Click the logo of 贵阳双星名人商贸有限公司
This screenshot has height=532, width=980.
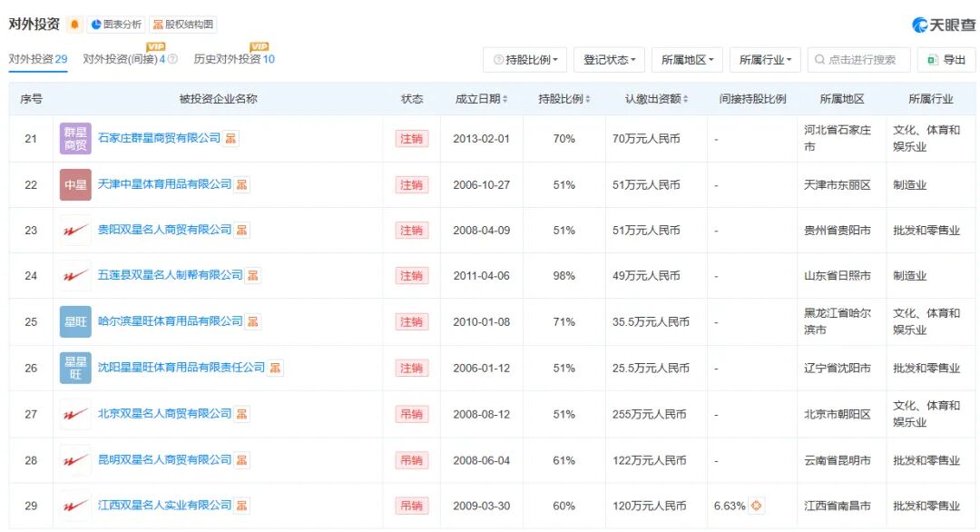coord(75,230)
